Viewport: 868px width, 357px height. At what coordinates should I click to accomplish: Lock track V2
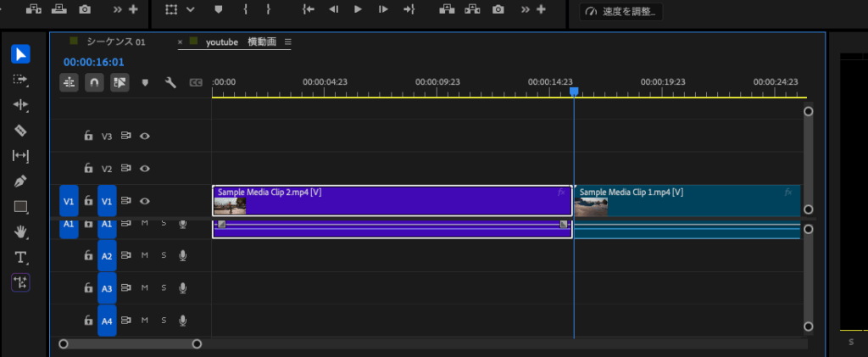pyautogui.click(x=88, y=168)
